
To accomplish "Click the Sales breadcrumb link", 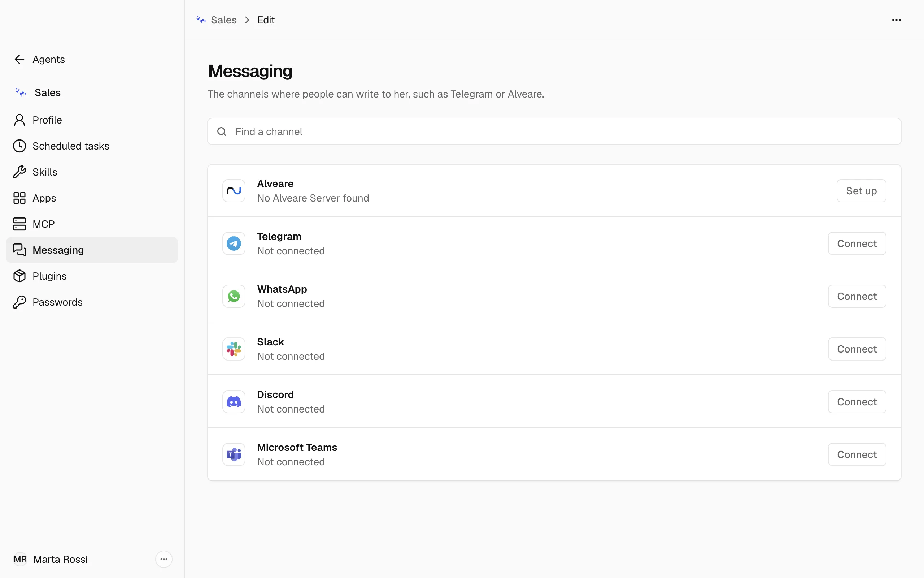I will [x=224, y=20].
